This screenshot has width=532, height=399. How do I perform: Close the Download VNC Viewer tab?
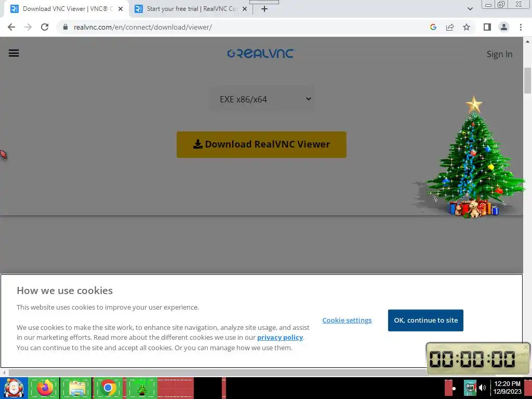point(121,9)
